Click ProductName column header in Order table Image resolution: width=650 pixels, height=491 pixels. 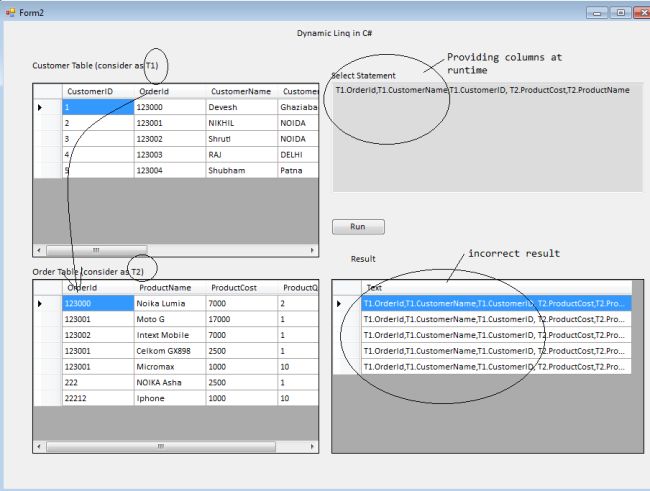click(170, 287)
